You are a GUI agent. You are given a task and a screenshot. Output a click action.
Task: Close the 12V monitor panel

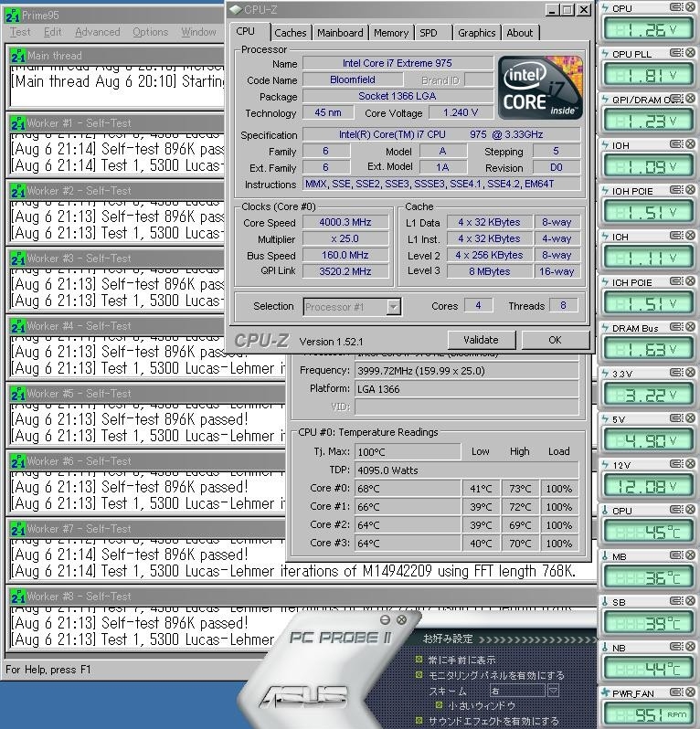690,463
